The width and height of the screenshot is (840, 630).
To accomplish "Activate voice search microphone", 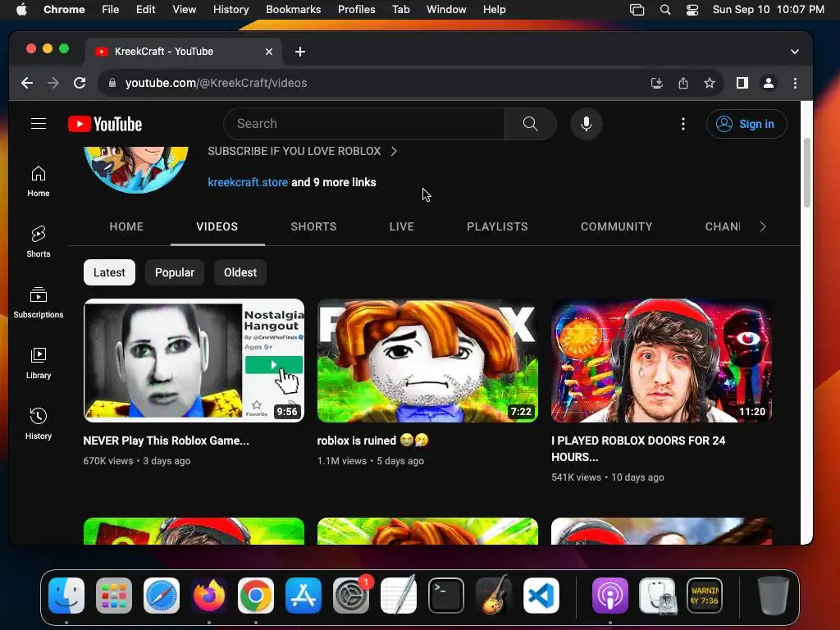I will (586, 124).
